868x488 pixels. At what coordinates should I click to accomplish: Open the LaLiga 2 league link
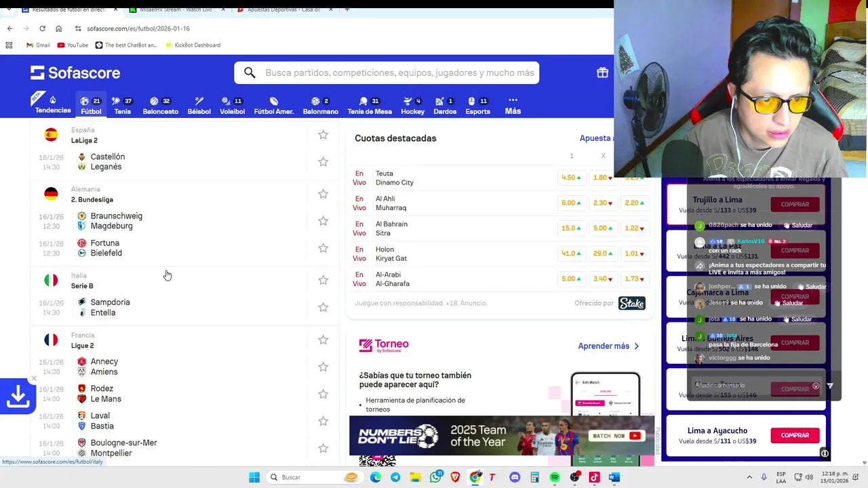point(84,140)
